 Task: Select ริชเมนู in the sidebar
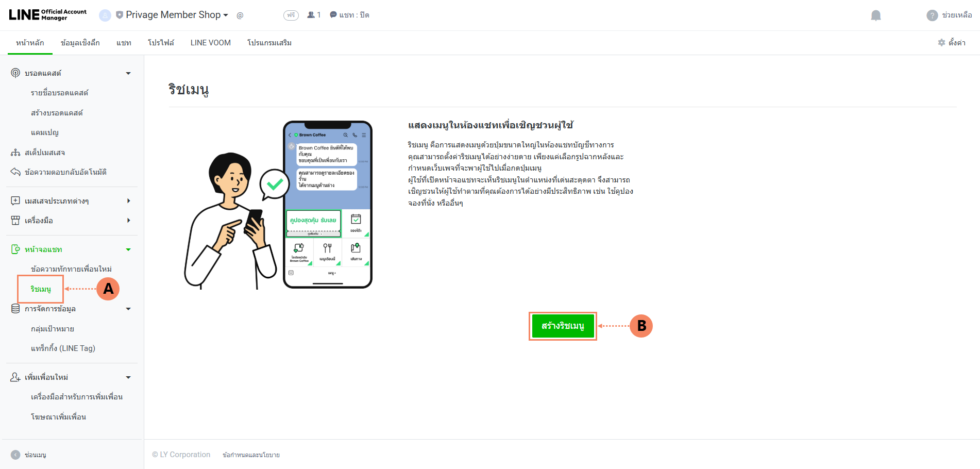41,289
